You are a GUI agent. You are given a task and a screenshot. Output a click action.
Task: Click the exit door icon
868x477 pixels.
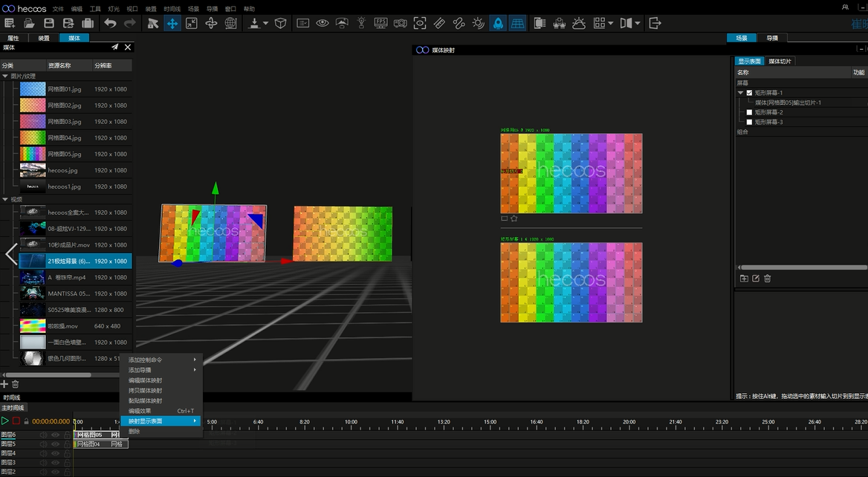click(655, 23)
